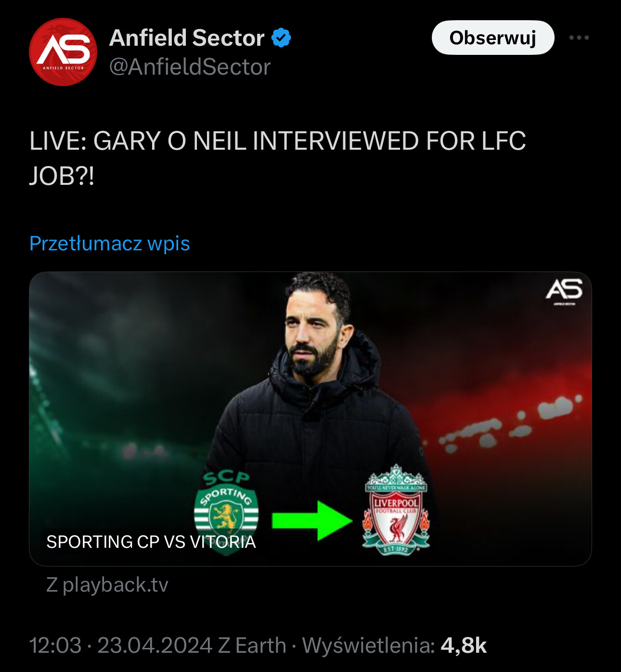
Task: Click the Liverpool FC crest in thumbnail
Action: click(x=396, y=510)
